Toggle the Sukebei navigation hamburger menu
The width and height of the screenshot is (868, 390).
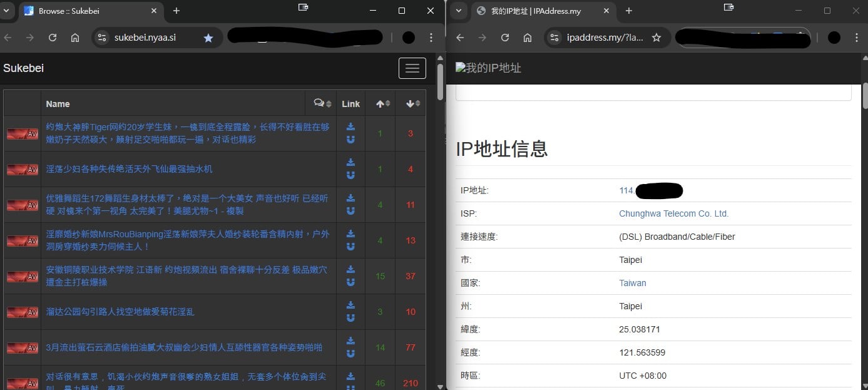click(412, 68)
